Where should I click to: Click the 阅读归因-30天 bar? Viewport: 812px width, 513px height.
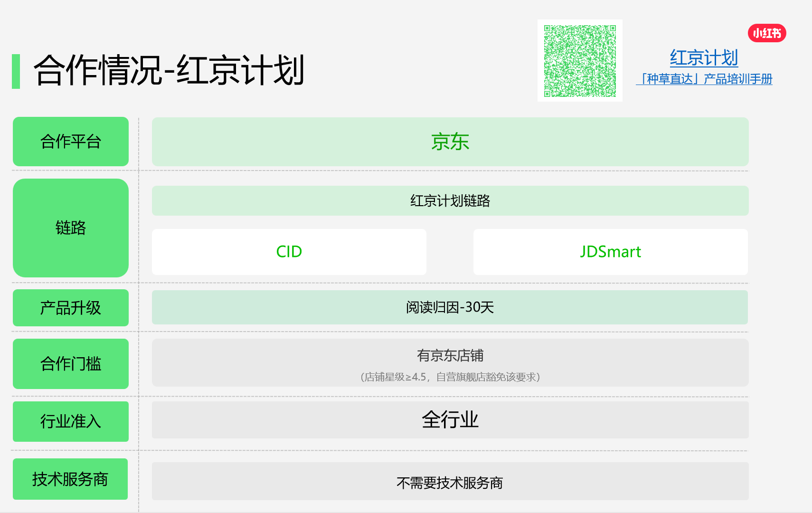(450, 307)
